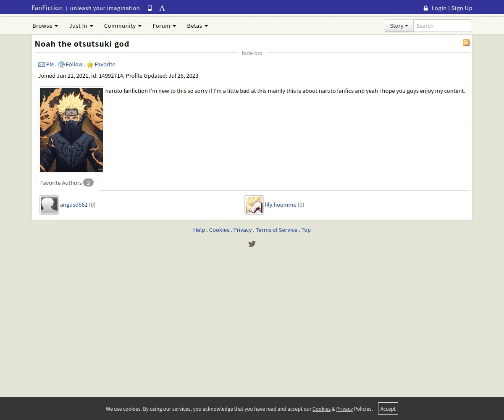Click the Follow link
504x420 pixels.
[x=74, y=64]
